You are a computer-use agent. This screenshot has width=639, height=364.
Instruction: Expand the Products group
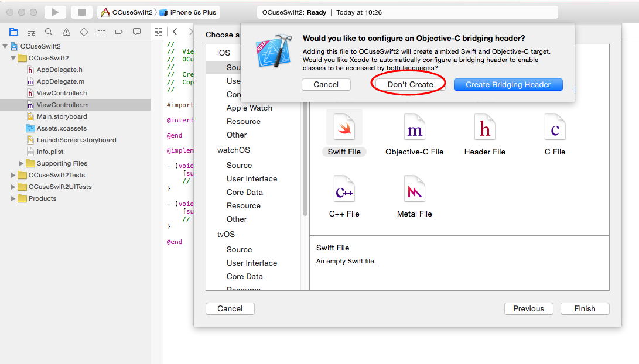(x=13, y=199)
